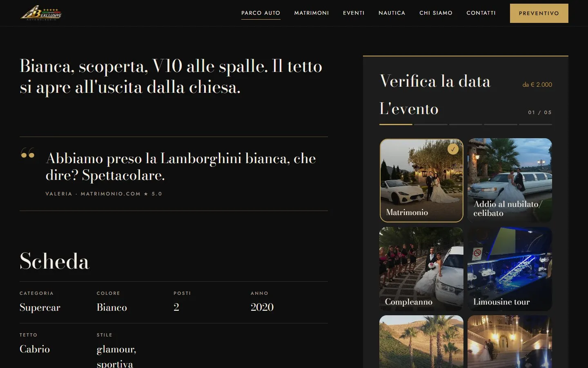Go to Contatti
Image resolution: width=588 pixels, height=368 pixels.
[481, 13]
